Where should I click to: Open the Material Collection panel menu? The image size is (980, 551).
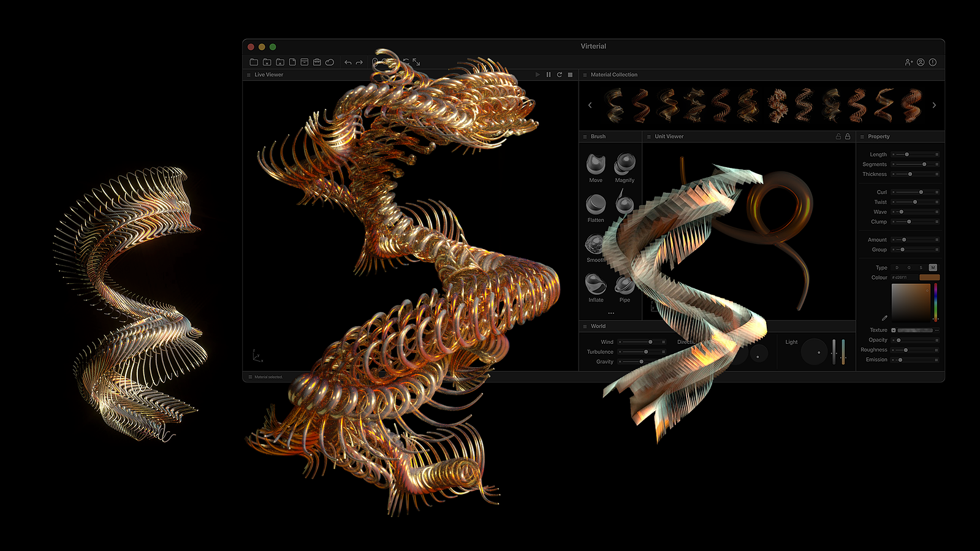(585, 75)
